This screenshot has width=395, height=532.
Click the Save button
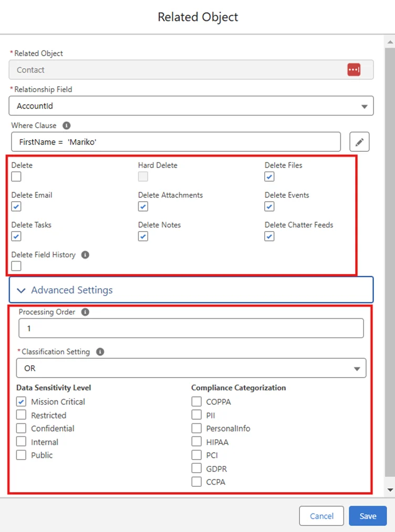[368, 516]
